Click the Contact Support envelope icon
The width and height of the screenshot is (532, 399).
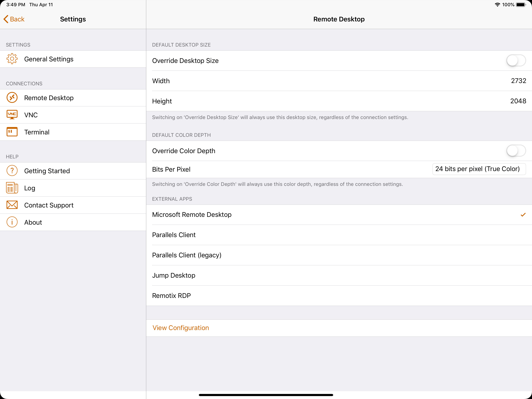12,205
